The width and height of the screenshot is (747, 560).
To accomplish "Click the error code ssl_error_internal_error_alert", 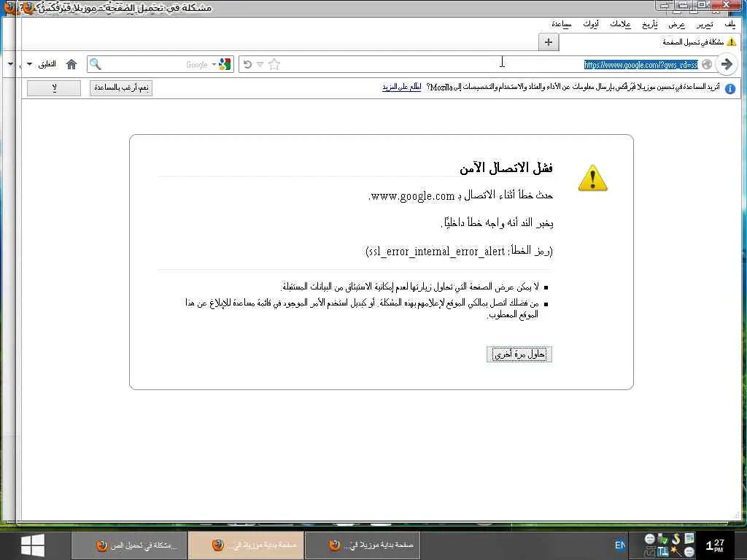I will point(436,252).
